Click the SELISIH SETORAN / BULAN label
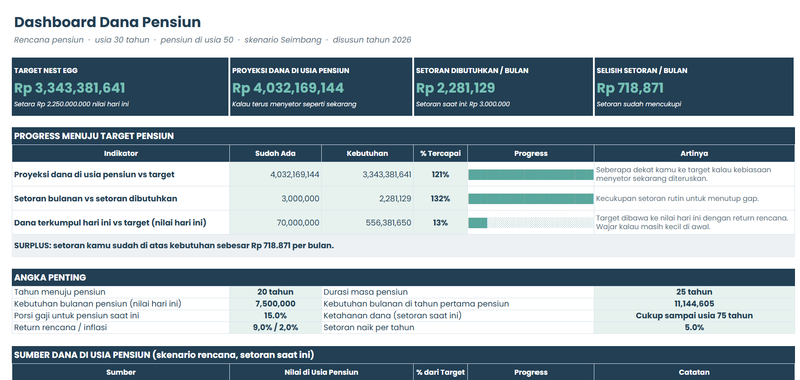This screenshot has width=800, height=380. (642, 71)
